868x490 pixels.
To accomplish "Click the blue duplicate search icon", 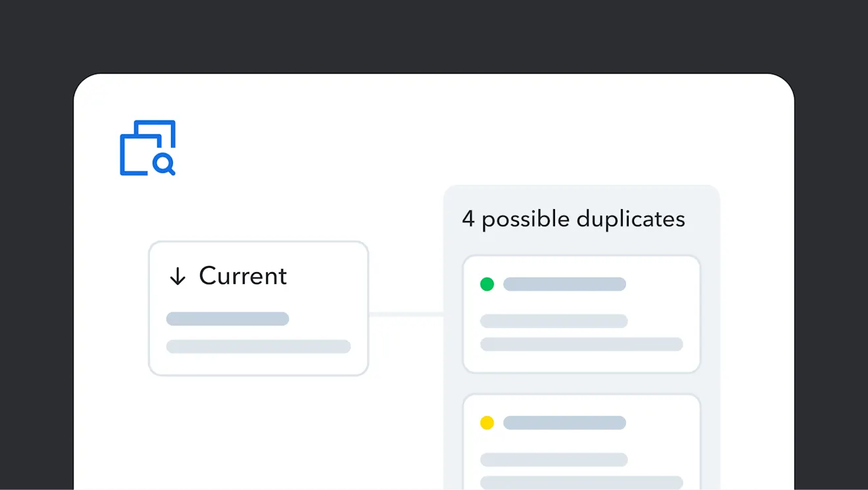I will [147, 147].
